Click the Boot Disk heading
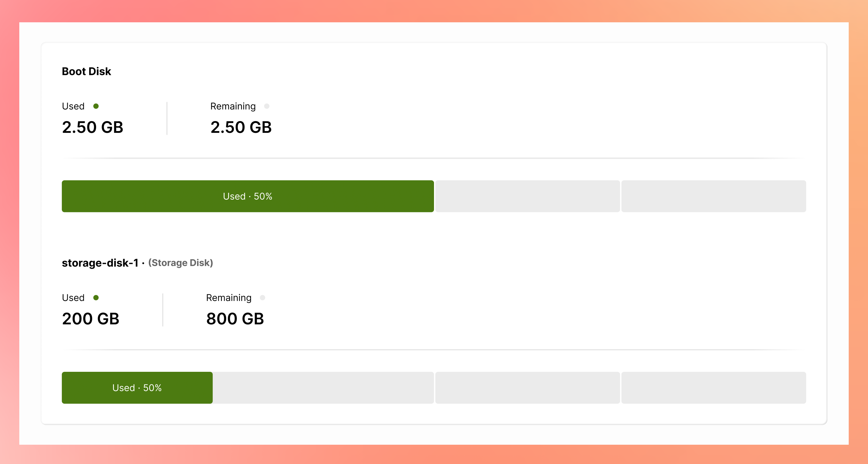The height and width of the screenshot is (464, 868). click(86, 71)
